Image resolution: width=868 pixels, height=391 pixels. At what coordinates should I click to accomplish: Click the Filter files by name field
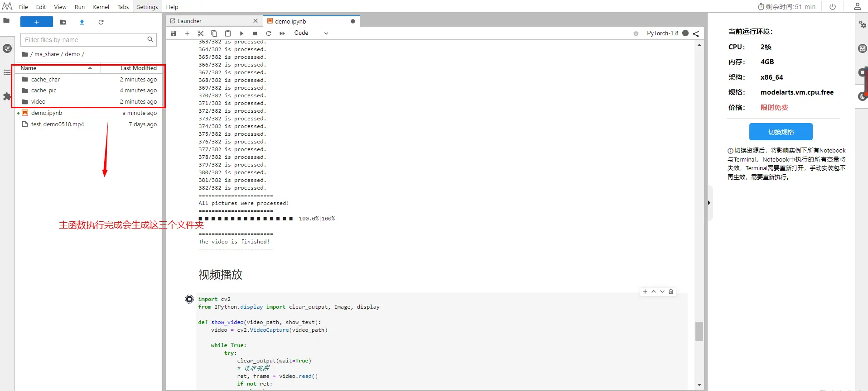(x=88, y=40)
